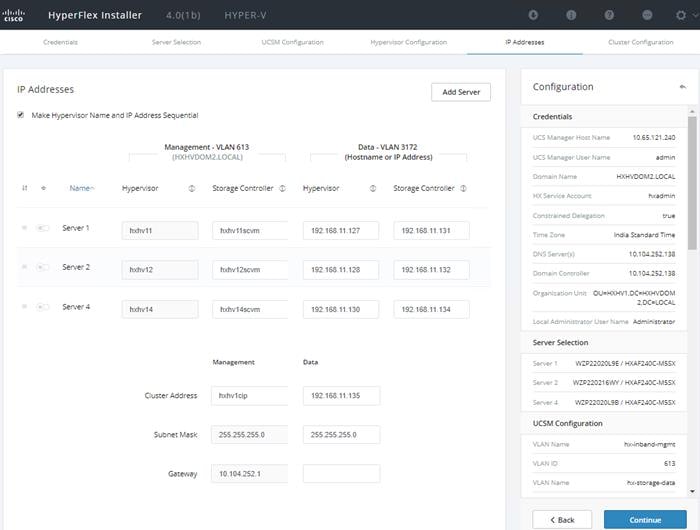The height and width of the screenshot is (530, 700).
Task: Click the download icon in the top bar
Action: pos(533,15)
